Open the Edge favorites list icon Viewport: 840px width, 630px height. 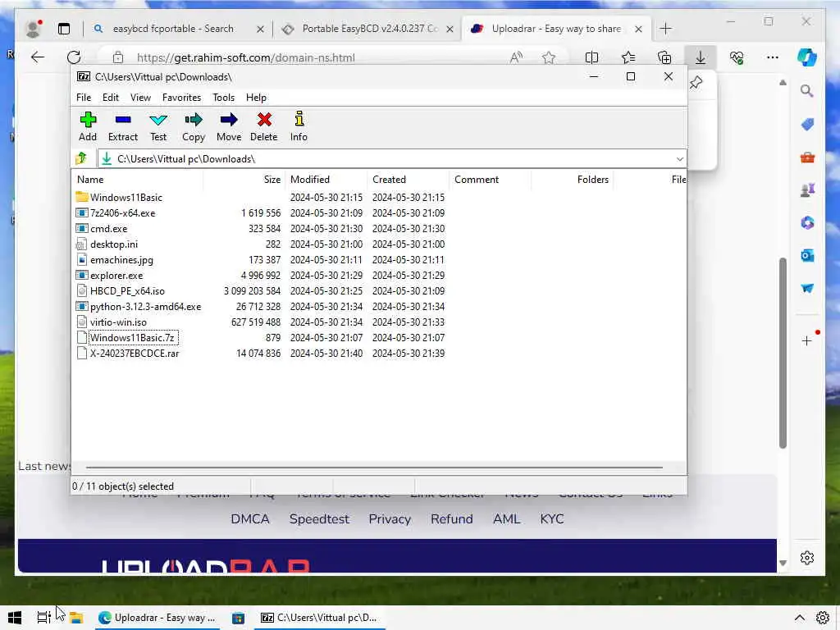coord(628,58)
